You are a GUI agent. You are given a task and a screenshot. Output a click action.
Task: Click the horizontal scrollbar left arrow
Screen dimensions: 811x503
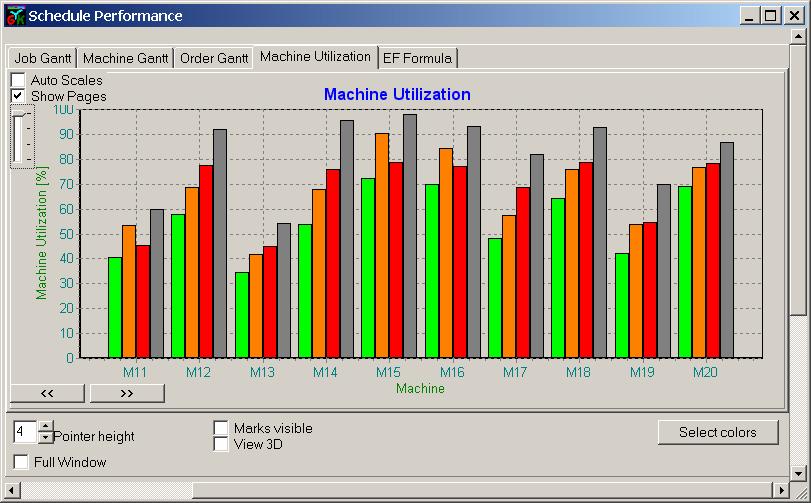coord(11,490)
